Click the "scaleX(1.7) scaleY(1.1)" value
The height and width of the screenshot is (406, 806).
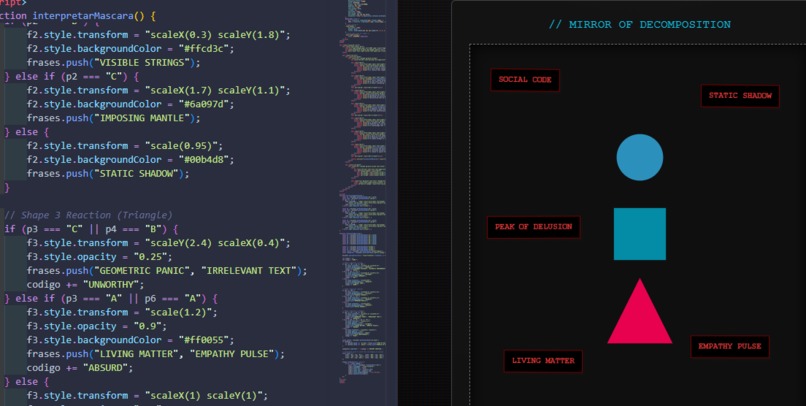(x=215, y=90)
